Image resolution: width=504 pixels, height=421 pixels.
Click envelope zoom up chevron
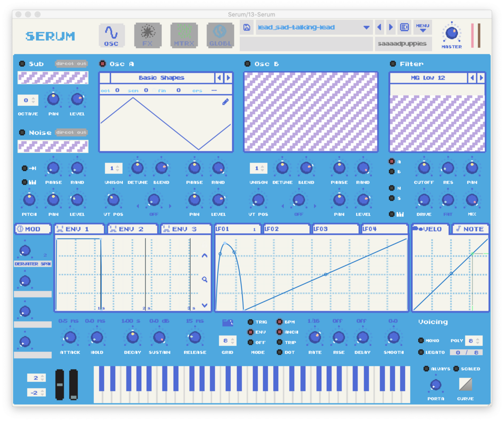pos(205,256)
